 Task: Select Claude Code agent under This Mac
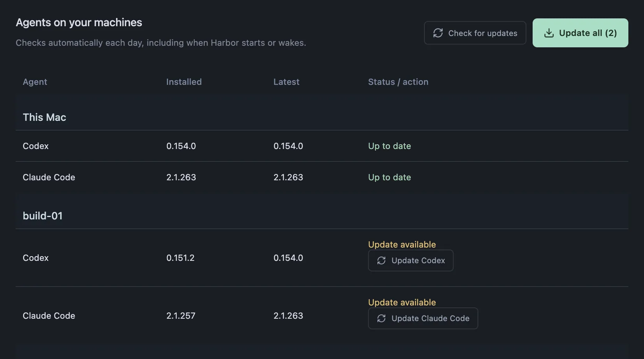pos(322,177)
